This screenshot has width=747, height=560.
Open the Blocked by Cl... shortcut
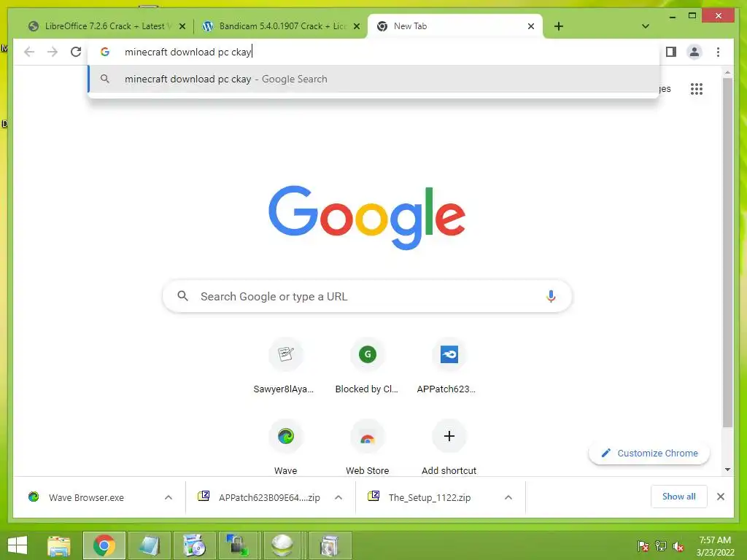[x=368, y=366]
